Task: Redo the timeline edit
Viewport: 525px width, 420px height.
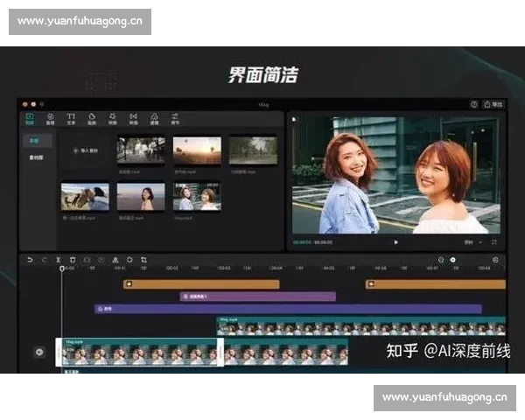Action: click(x=44, y=260)
